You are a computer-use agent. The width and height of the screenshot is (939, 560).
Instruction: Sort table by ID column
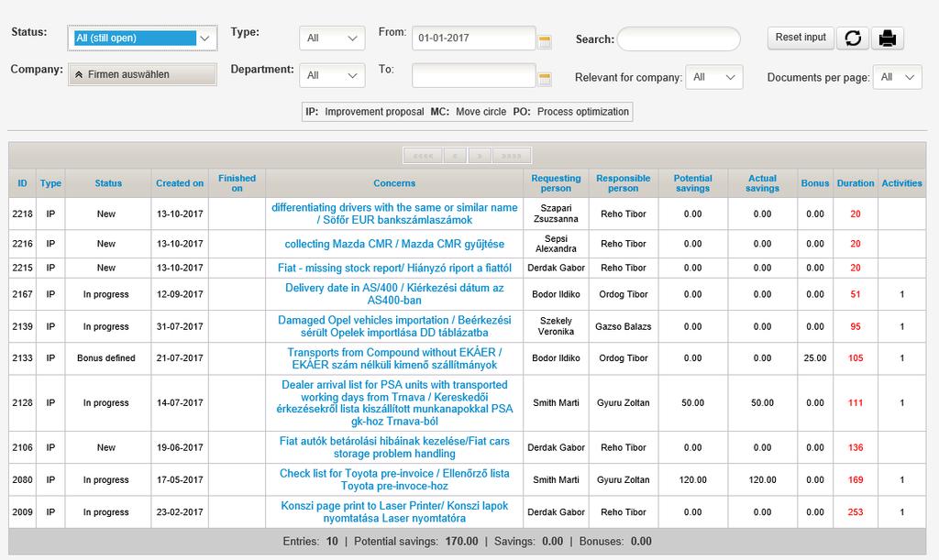(22, 183)
